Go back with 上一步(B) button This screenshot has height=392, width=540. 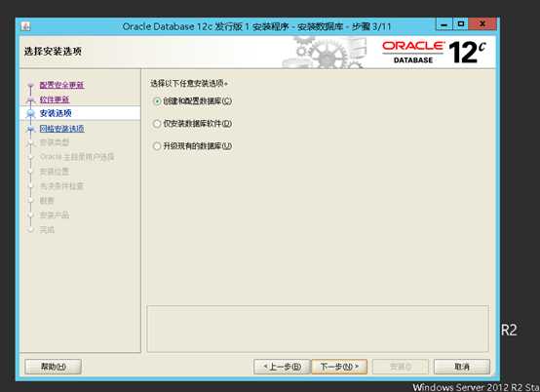pos(282,367)
